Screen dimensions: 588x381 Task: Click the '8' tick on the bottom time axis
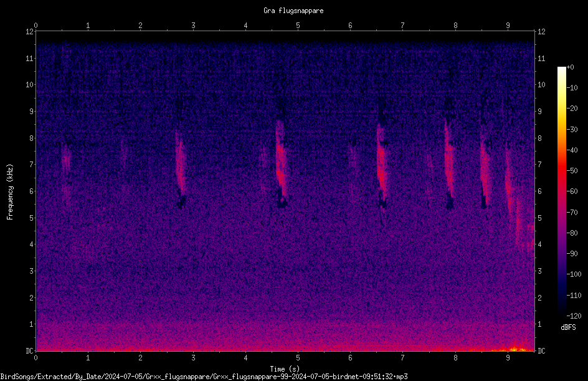(455, 358)
